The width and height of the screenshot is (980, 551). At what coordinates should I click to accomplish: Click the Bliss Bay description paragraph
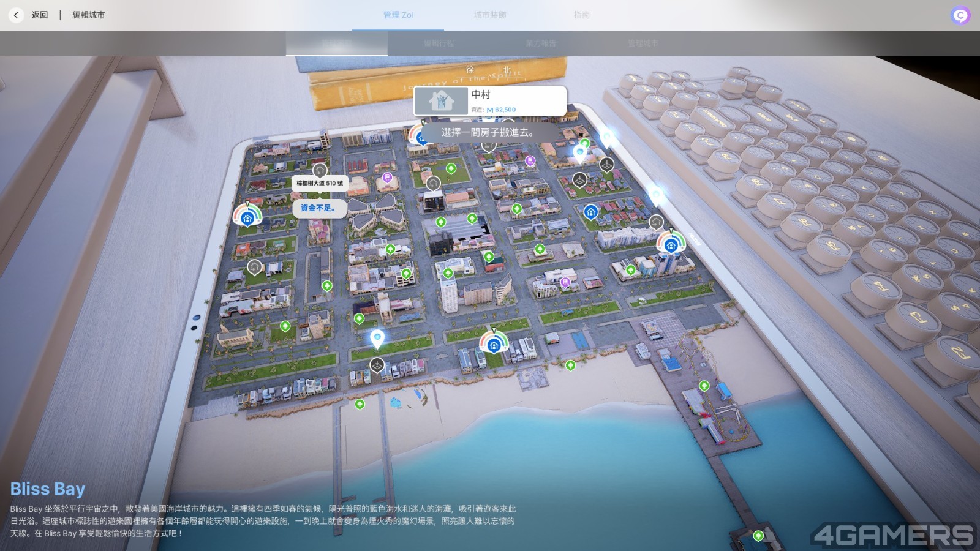pyautogui.click(x=263, y=521)
